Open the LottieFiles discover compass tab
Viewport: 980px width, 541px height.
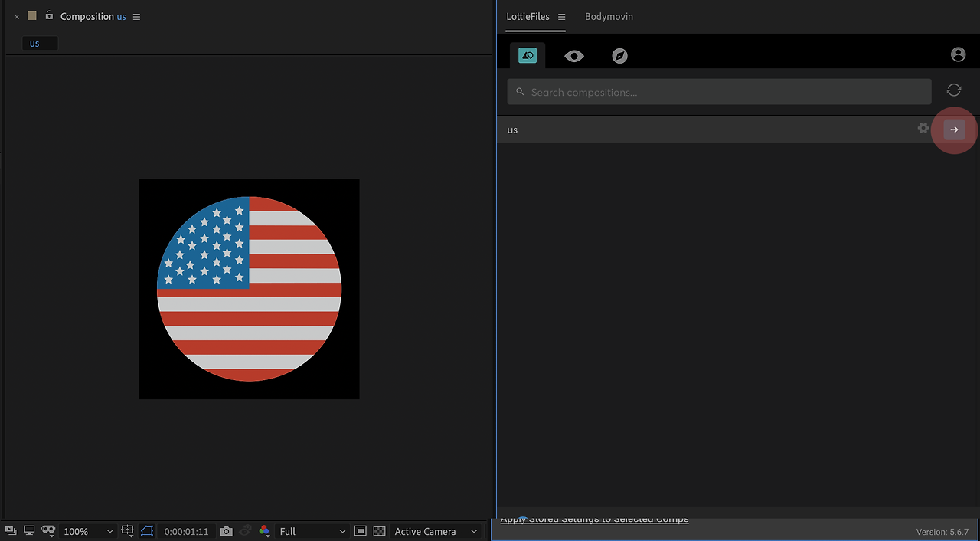click(620, 56)
